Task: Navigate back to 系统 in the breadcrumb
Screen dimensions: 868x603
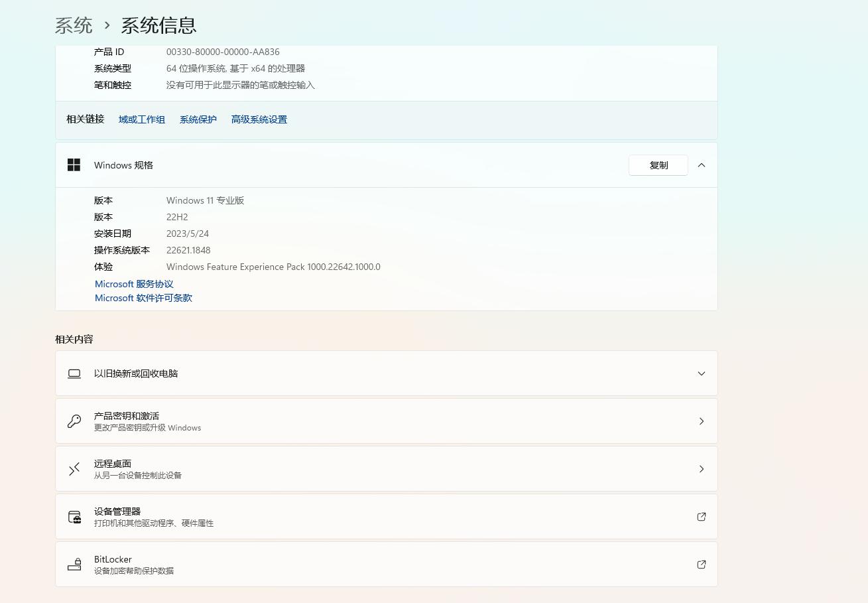Action: [x=73, y=25]
